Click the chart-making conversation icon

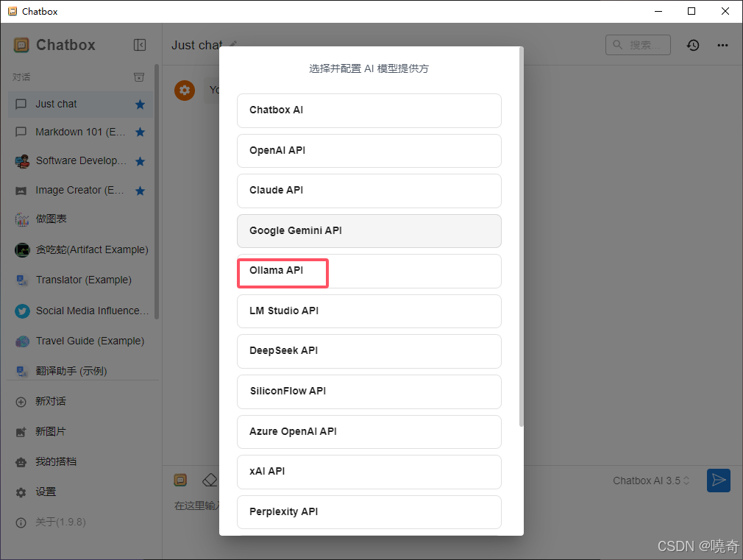click(x=22, y=219)
